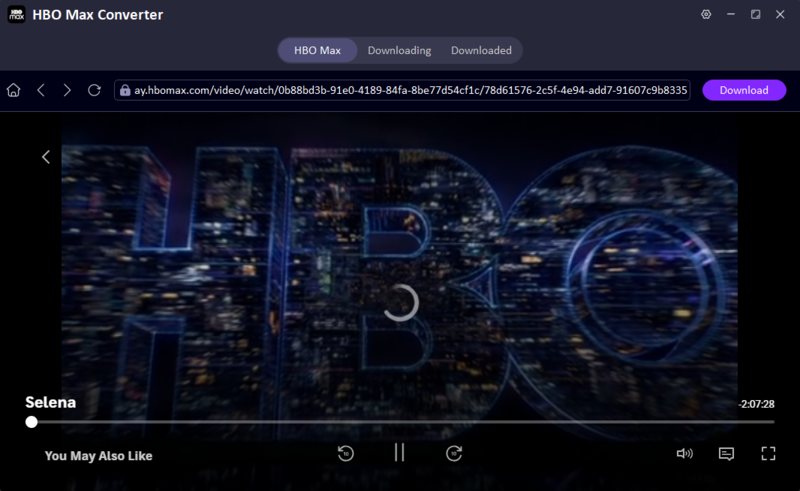
Task: Click the video progress scrubber handle
Action: coord(32,422)
